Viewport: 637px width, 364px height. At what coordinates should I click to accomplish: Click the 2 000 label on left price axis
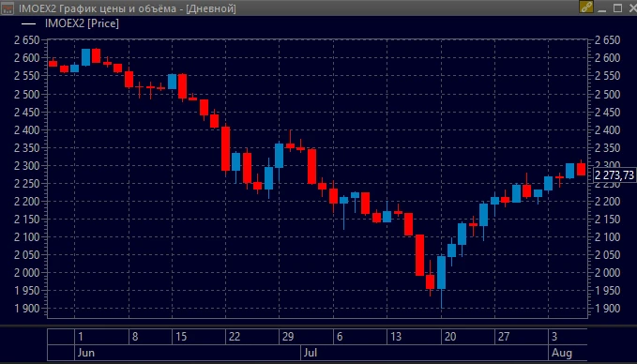(x=27, y=273)
